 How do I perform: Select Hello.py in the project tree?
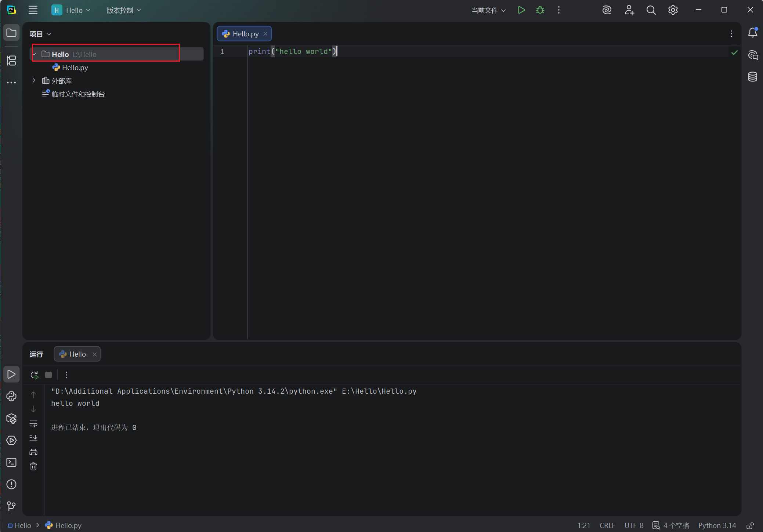75,68
